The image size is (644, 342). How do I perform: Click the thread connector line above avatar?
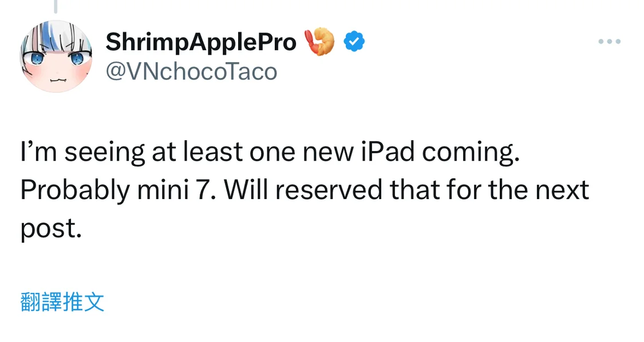coord(56,6)
